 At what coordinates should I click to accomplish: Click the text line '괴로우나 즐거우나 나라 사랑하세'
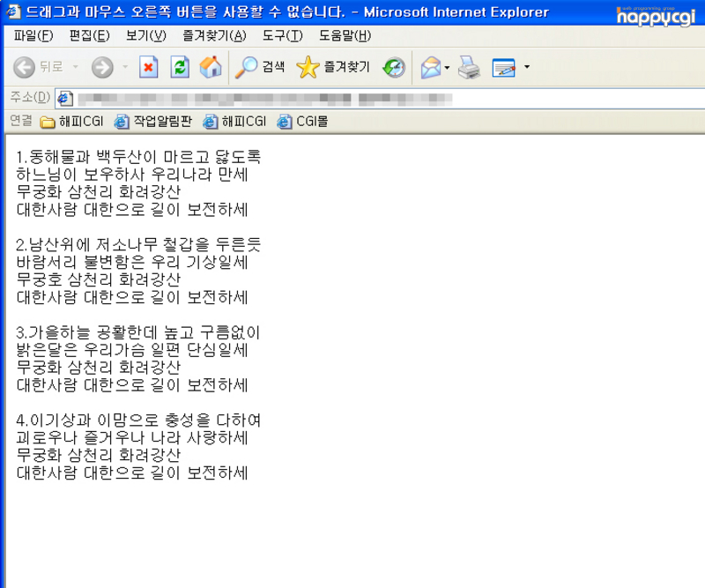click(132, 438)
